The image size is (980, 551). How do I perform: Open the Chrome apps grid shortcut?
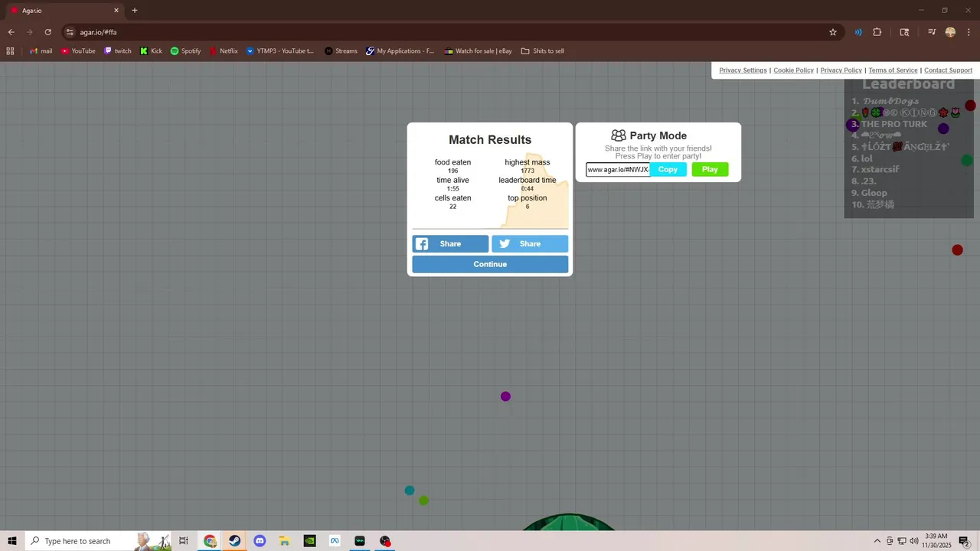click(10, 51)
